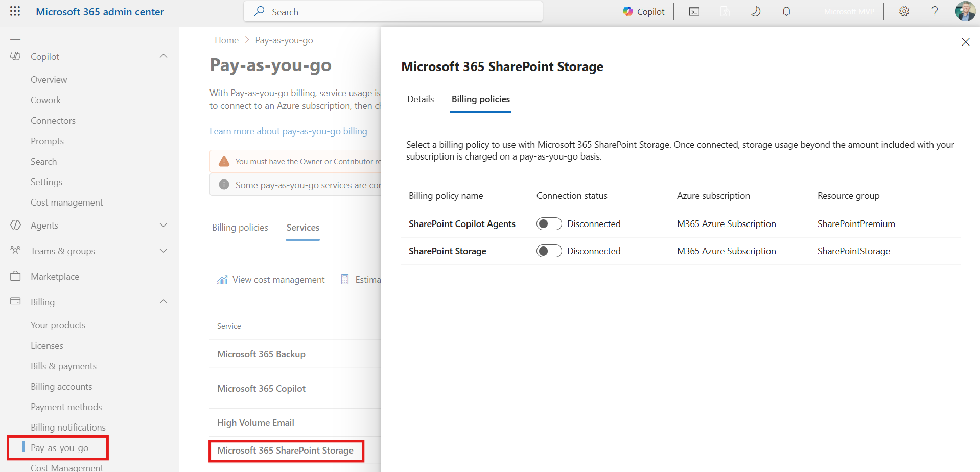Open Connectors nav item
Image resolution: width=980 pixels, height=472 pixels.
(53, 121)
